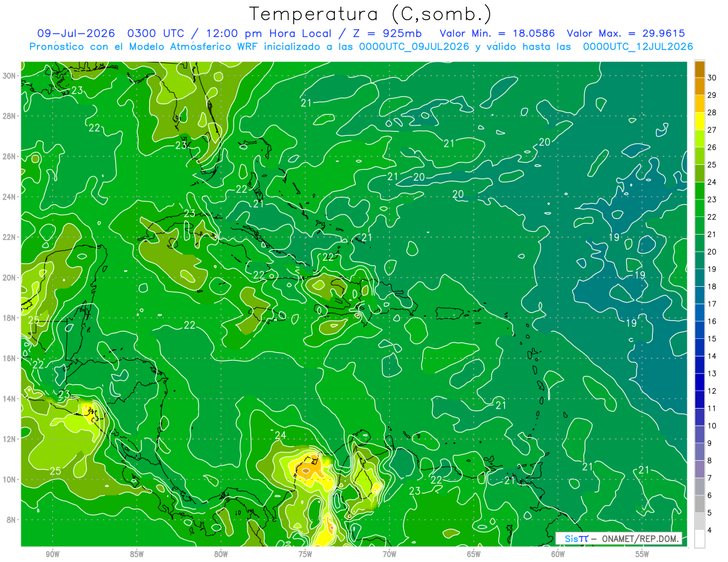This screenshot has width=728, height=562.
Task: Click the 65W longitude axis label
Action: pos(474,555)
